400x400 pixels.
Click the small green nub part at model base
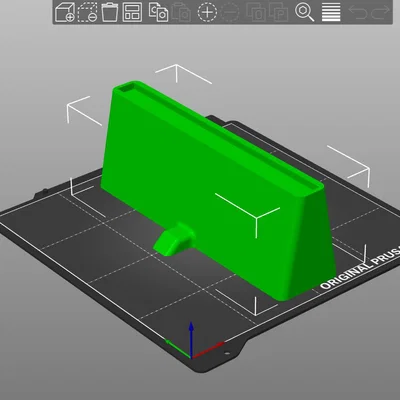(x=174, y=239)
